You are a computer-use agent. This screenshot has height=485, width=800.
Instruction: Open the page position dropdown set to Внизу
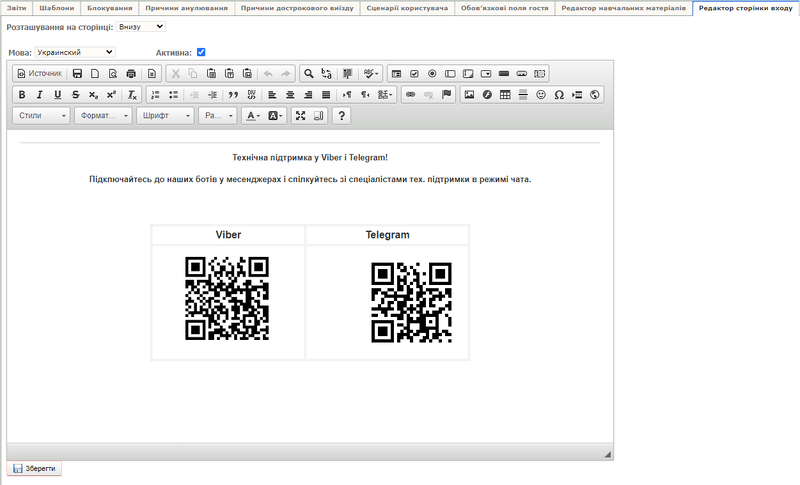[141, 27]
